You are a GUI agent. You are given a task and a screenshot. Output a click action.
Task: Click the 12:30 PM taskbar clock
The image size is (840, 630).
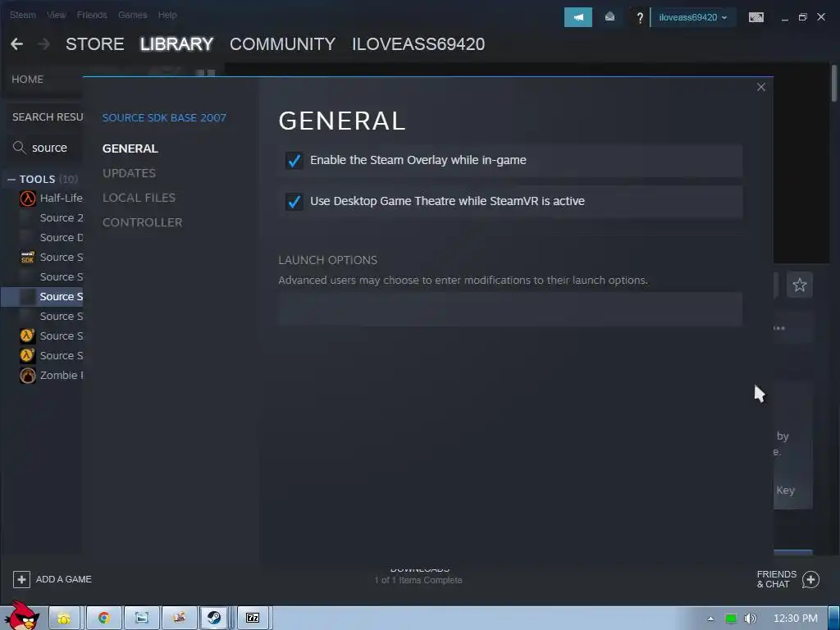pos(796,619)
